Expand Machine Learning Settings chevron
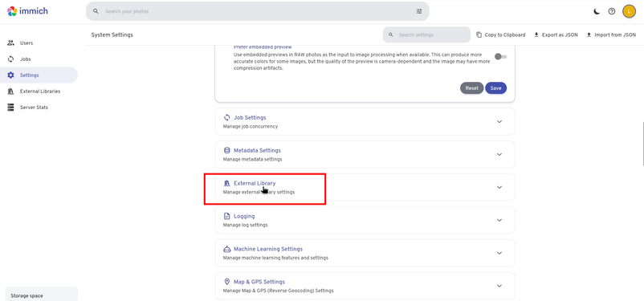Viewport: 644px width, 301px height. [499, 253]
